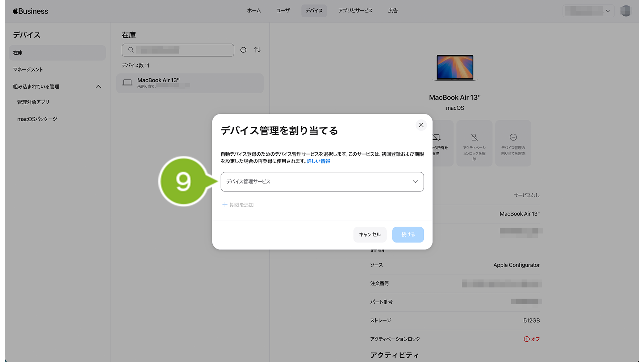Click the キャンセル button
Image resolution: width=644 pixels, height=362 pixels.
[370, 235]
